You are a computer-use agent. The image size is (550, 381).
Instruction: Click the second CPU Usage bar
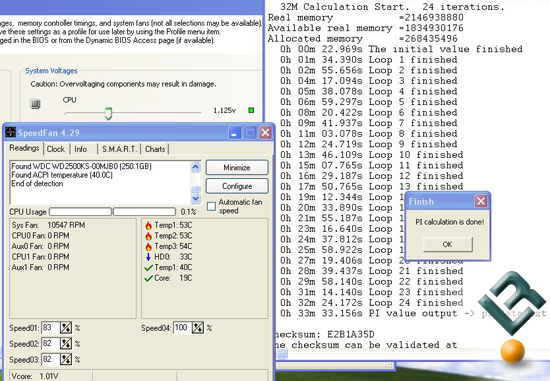(x=145, y=212)
